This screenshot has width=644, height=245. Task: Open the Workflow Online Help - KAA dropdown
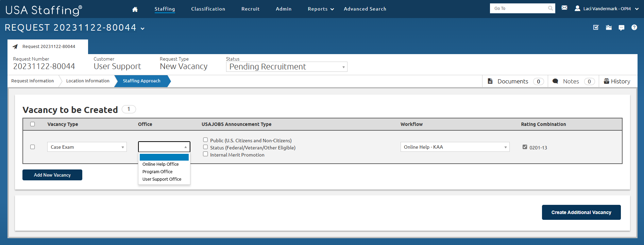(455, 147)
